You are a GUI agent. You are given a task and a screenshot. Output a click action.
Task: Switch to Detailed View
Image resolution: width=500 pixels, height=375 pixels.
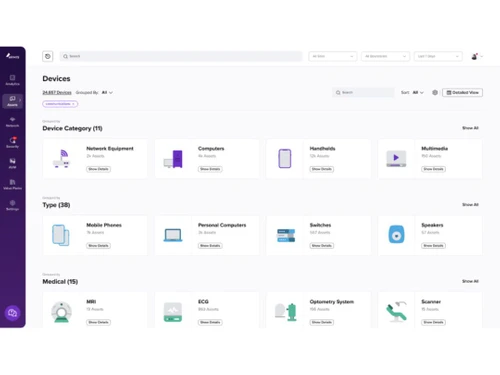462,92
